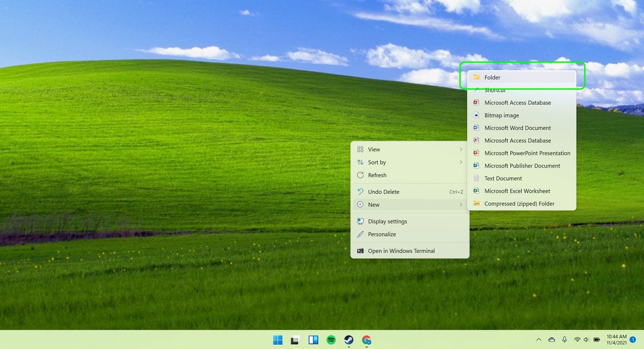Click the speaker volume icon in the tray
The width and height of the screenshot is (644, 349).
[x=586, y=339]
